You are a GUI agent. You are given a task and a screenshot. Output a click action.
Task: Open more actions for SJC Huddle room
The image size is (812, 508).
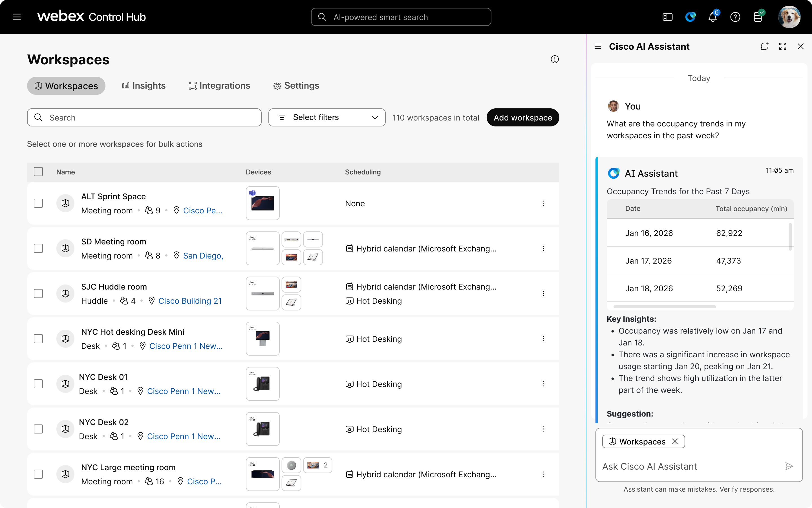tap(543, 294)
